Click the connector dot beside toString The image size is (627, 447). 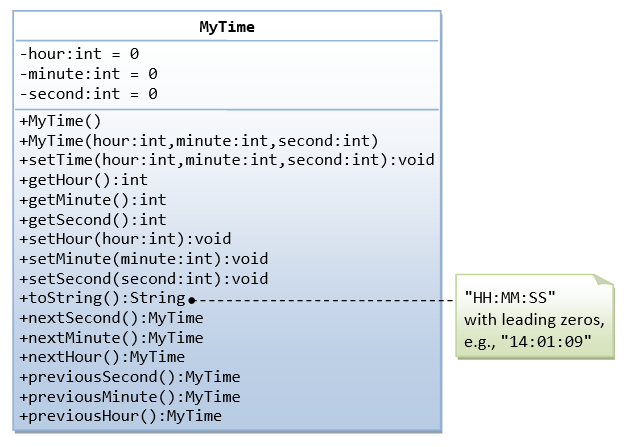pyautogui.click(x=191, y=299)
